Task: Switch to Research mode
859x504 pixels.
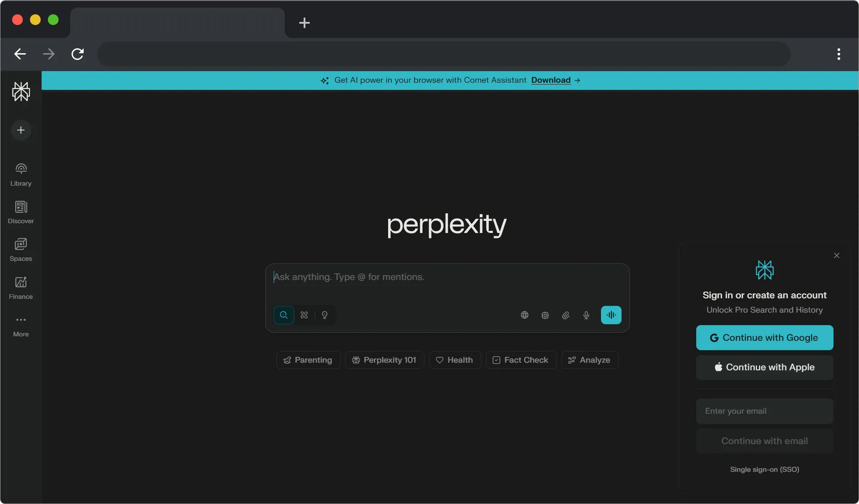Action: pos(304,315)
